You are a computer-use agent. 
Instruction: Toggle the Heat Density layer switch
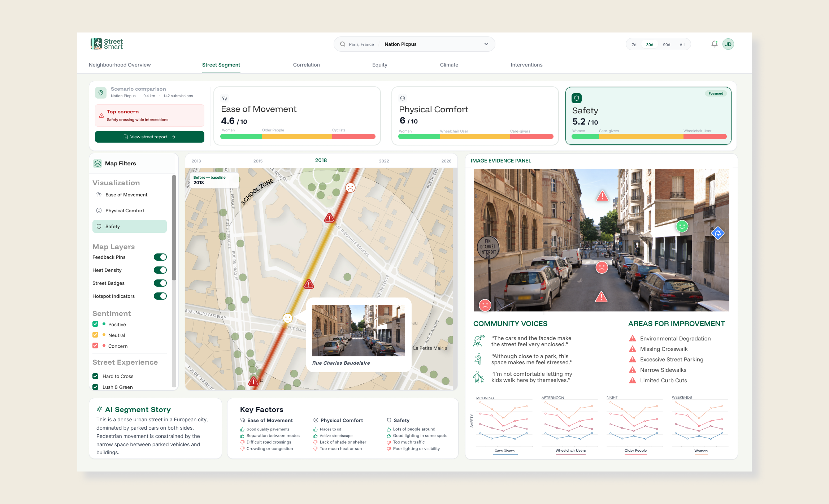pos(160,270)
